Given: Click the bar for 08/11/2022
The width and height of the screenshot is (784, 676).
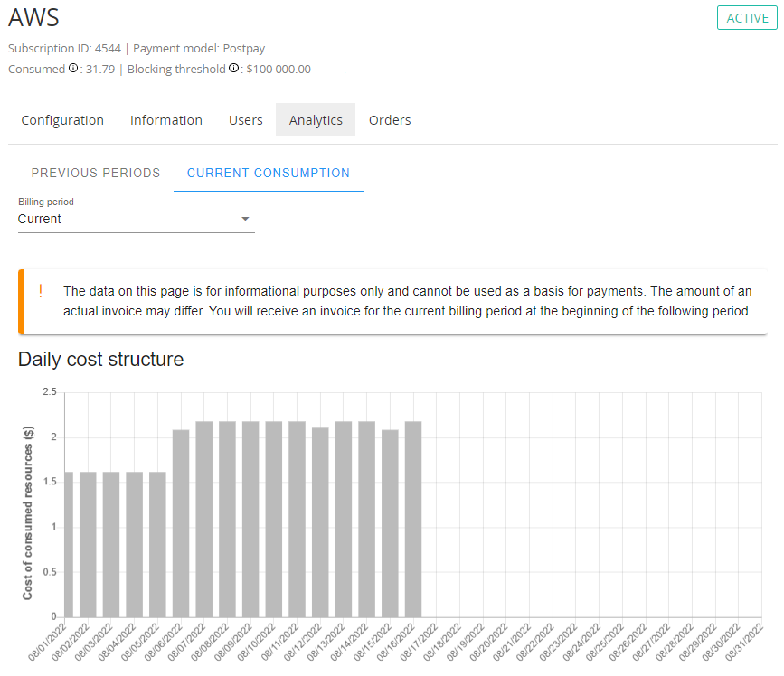Looking at the screenshot, I should tap(297, 520).
